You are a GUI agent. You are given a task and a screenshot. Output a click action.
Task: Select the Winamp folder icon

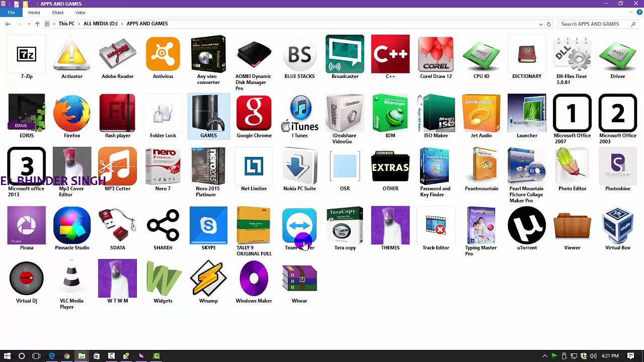point(208,278)
